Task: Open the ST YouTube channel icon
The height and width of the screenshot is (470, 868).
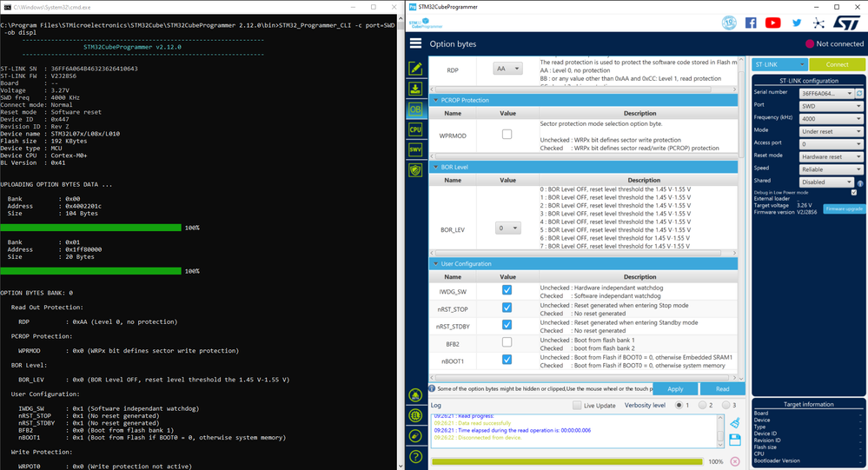Action: click(772, 23)
